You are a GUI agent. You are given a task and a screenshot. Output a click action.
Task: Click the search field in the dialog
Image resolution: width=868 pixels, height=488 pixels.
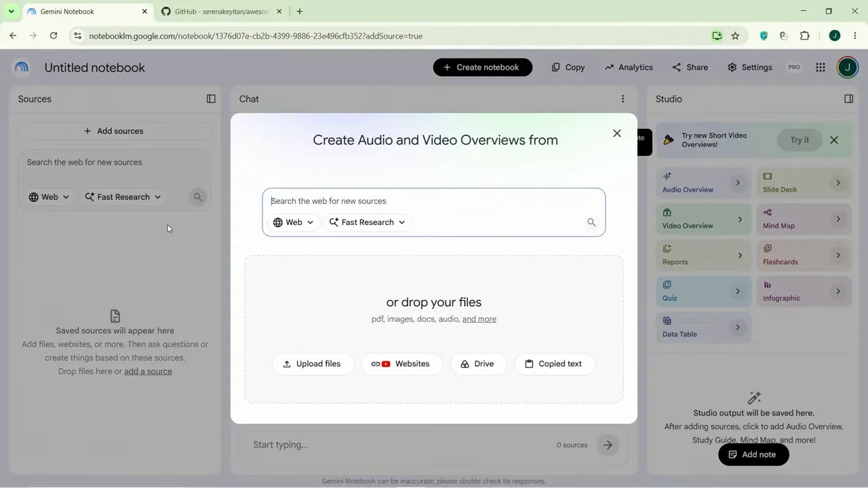(x=434, y=201)
